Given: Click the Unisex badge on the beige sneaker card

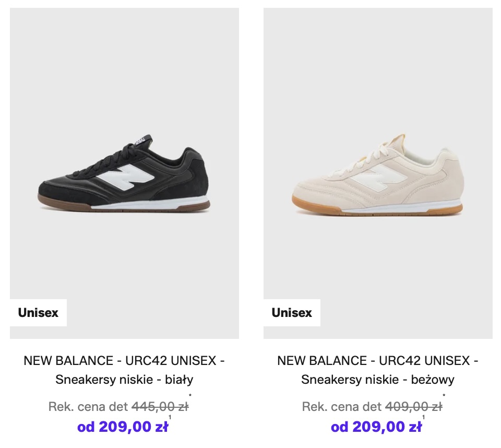Looking at the screenshot, I should tap(292, 313).
